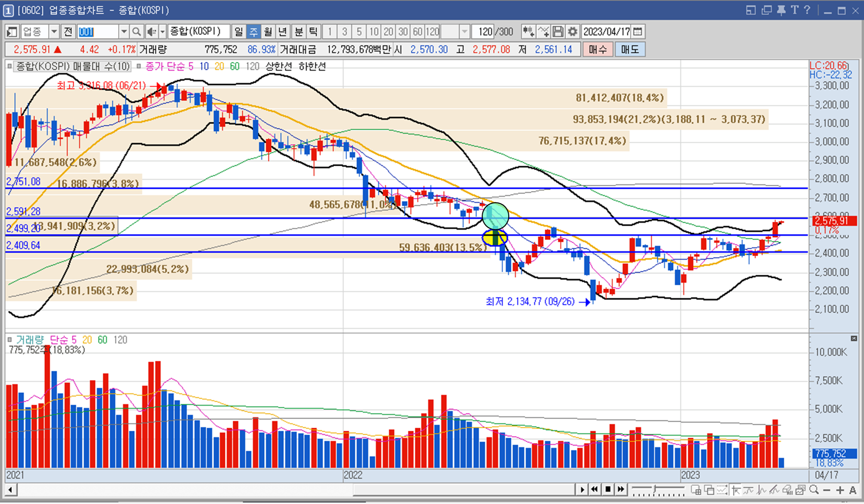Select the 30 interval button
Viewport: 864px width, 504px height.
[403, 32]
